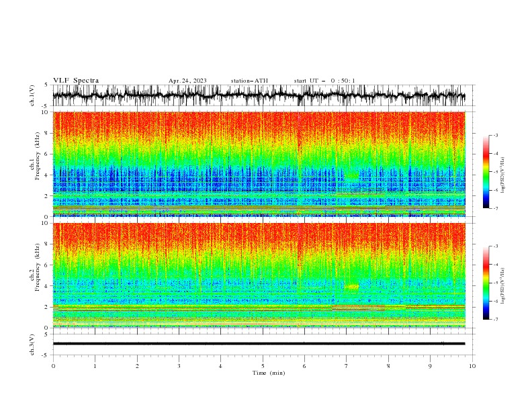Click time axis tick label "2"
This screenshot has height=411, width=532.
(x=137, y=366)
